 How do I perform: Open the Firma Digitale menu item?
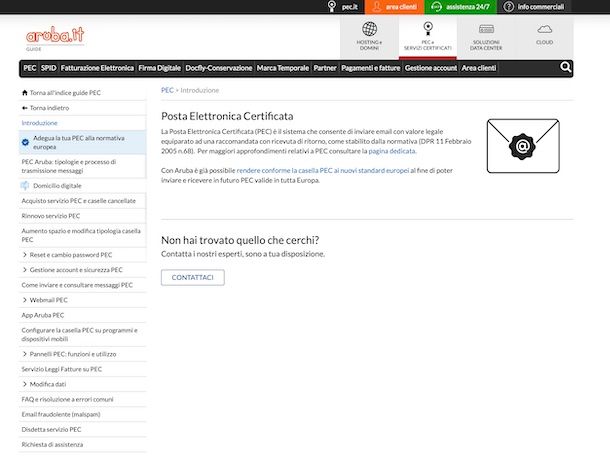tap(160, 68)
